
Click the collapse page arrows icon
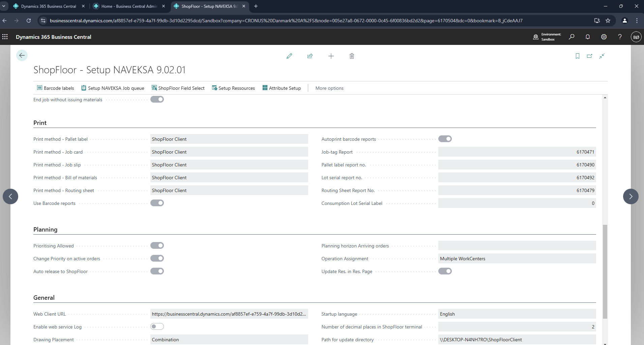(x=602, y=56)
